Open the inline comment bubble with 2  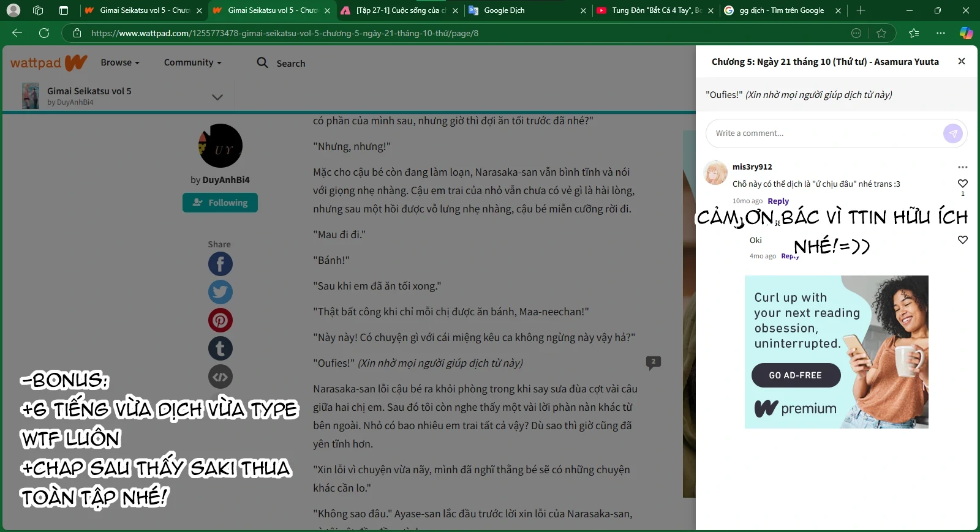coord(653,362)
